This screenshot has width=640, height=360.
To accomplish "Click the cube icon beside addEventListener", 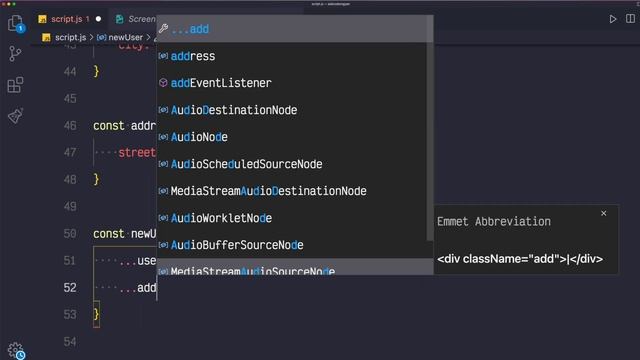I will pos(163,83).
